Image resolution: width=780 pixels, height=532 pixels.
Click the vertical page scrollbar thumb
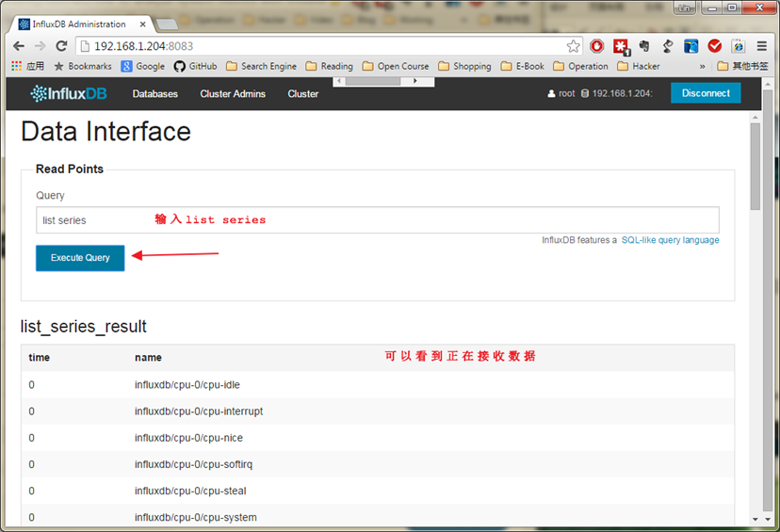click(x=755, y=165)
